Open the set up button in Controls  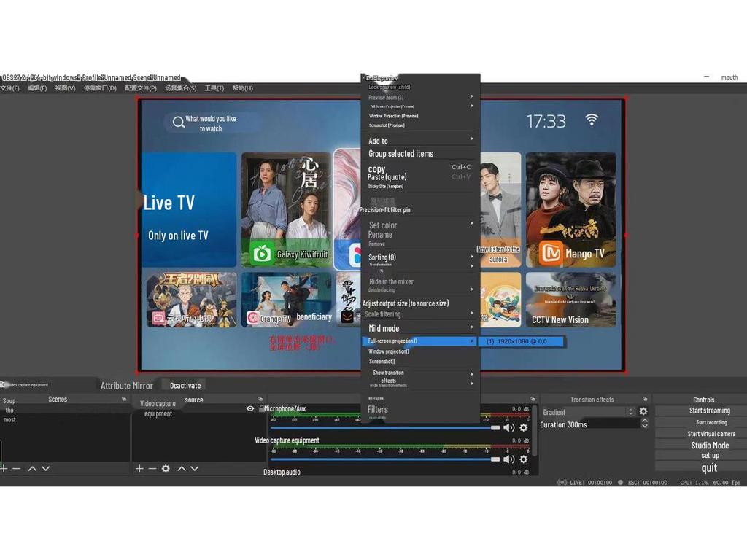point(710,456)
